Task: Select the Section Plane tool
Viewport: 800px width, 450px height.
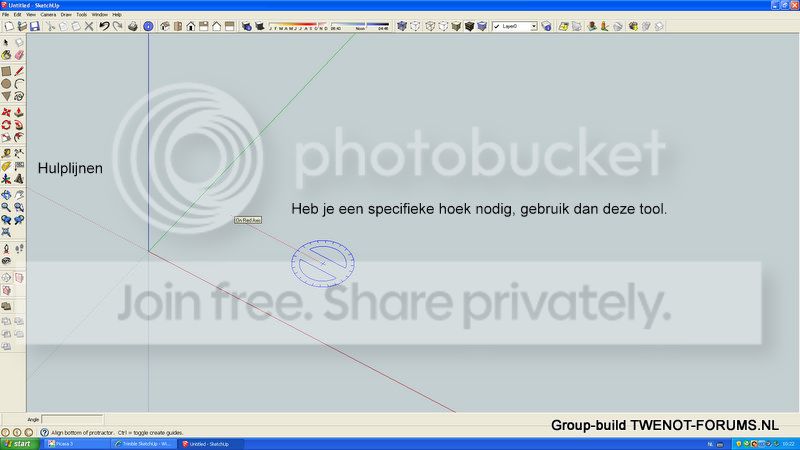Action: [6, 278]
